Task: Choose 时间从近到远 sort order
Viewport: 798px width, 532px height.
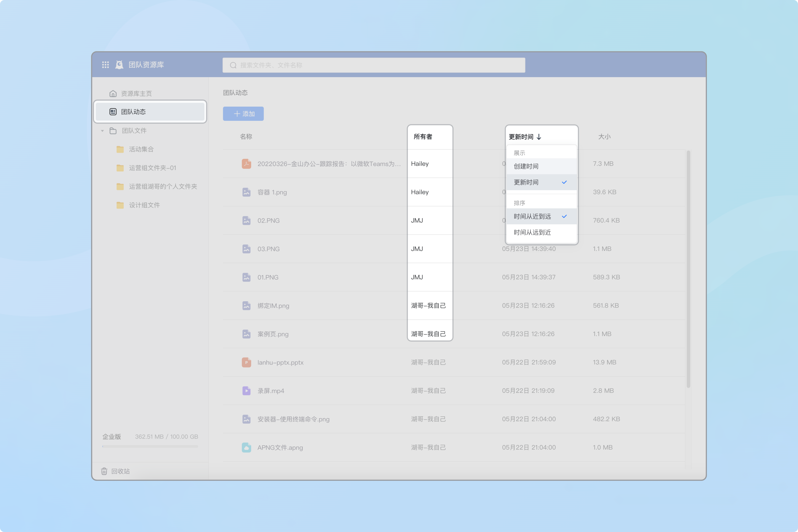Action: (x=542, y=216)
